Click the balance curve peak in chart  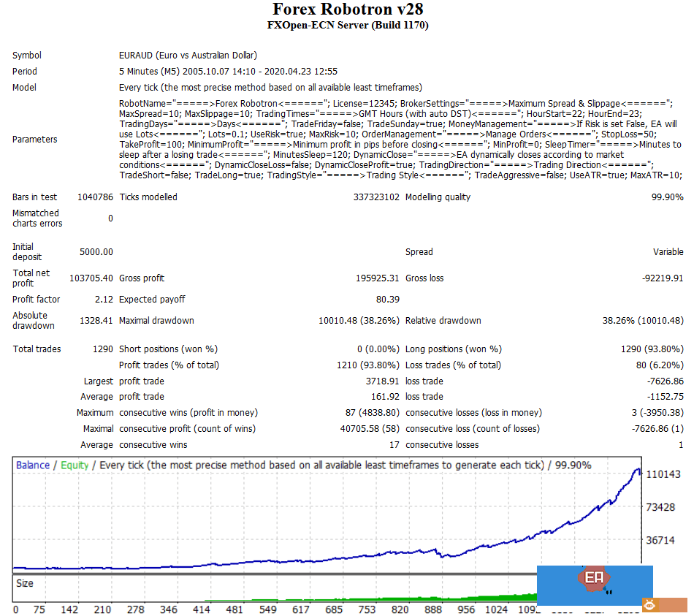[638, 470]
